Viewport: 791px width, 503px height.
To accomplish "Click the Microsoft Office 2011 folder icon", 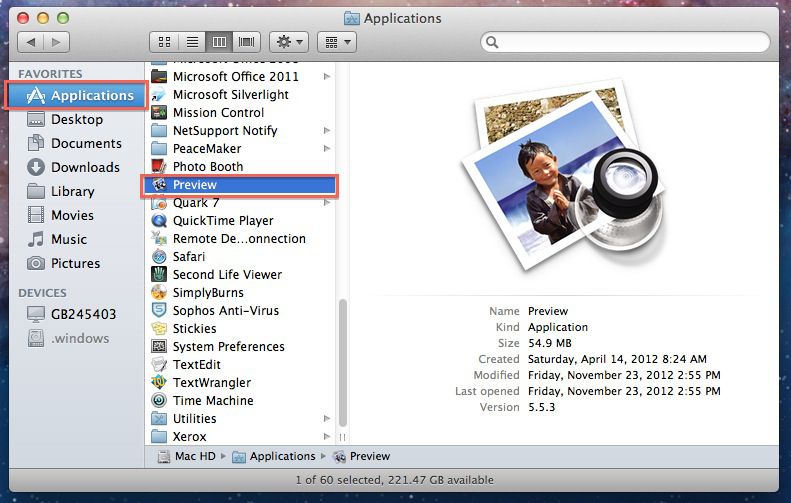I will click(159, 77).
